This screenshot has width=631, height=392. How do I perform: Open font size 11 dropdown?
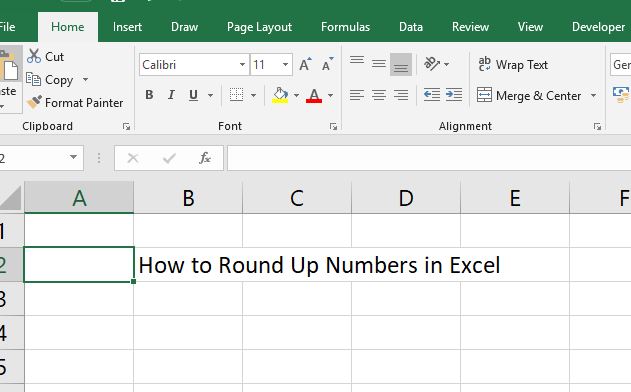pos(285,65)
